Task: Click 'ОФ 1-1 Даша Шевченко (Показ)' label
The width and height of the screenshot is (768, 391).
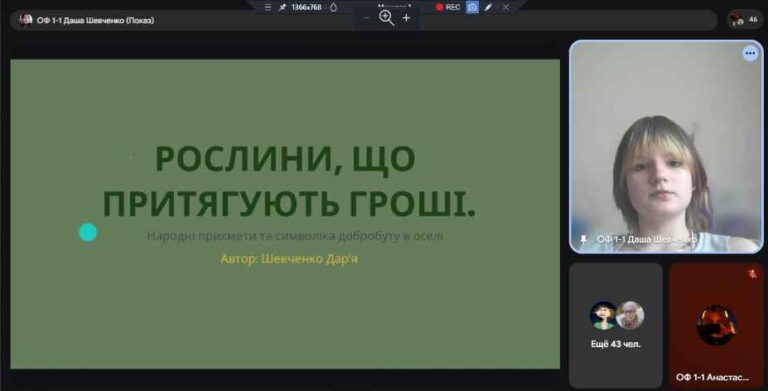Action: 96,20
